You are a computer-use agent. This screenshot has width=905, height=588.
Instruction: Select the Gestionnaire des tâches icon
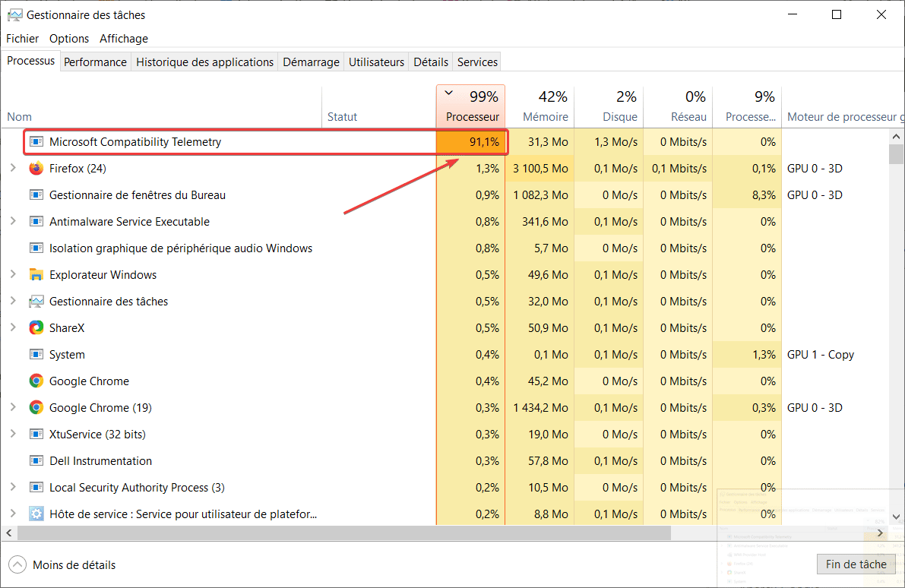coord(36,301)
